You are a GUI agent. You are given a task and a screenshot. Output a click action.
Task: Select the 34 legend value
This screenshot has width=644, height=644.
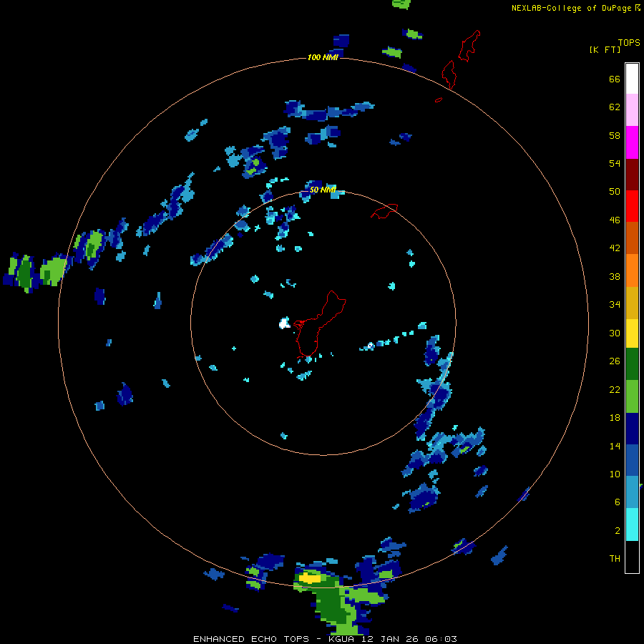615,304
